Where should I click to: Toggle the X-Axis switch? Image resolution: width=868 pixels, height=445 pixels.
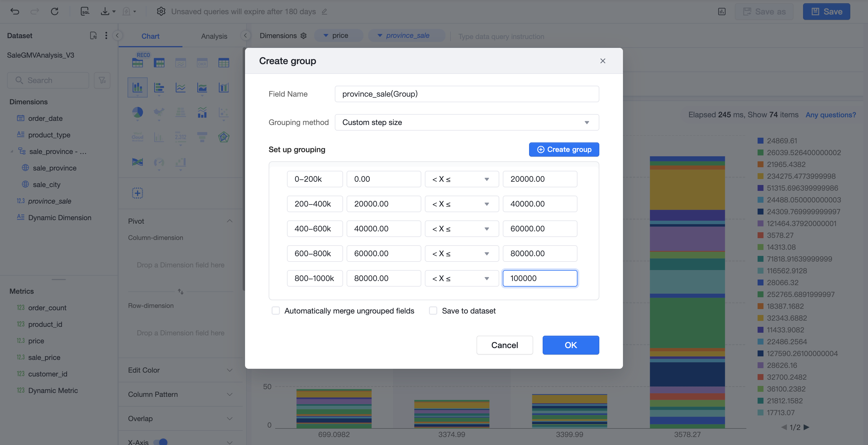point(160,442)
